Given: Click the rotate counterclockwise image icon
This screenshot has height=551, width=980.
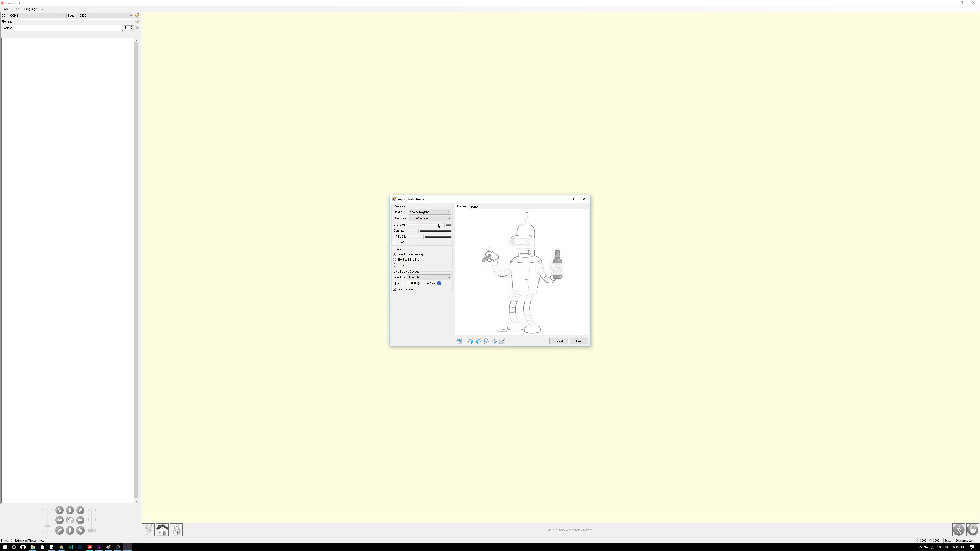Looking at the screenshot, I should pos(478,341).
